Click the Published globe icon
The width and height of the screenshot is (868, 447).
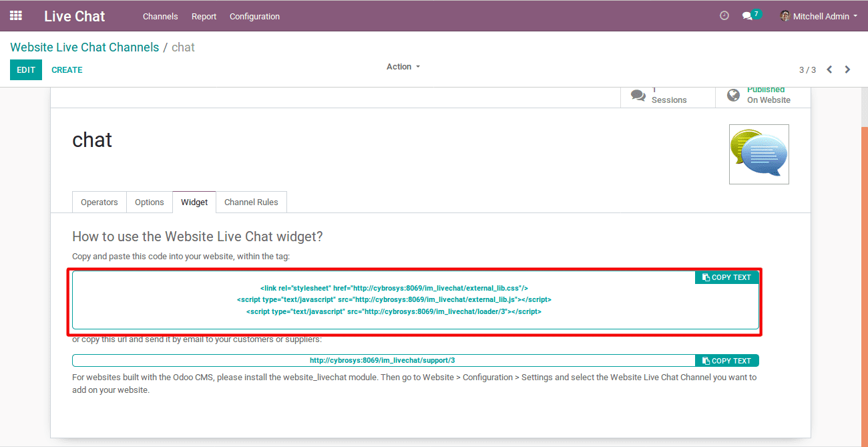coord(733,95)
